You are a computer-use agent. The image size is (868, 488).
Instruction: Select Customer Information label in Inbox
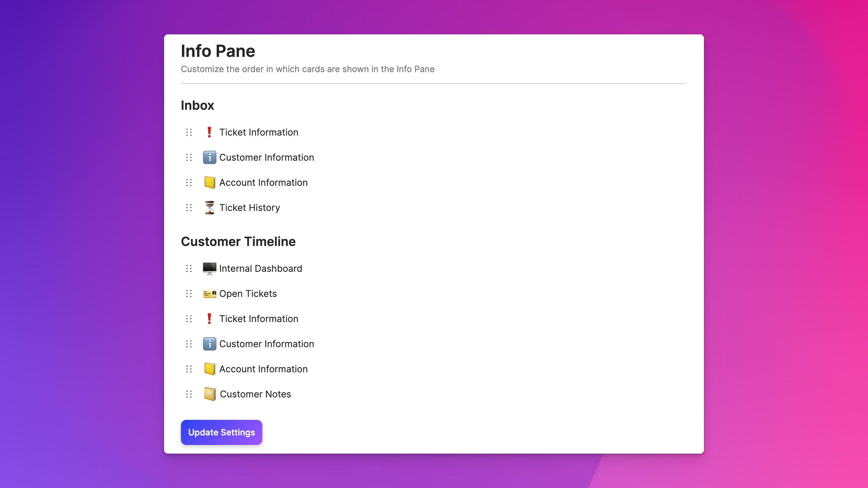tap(267, 157)
